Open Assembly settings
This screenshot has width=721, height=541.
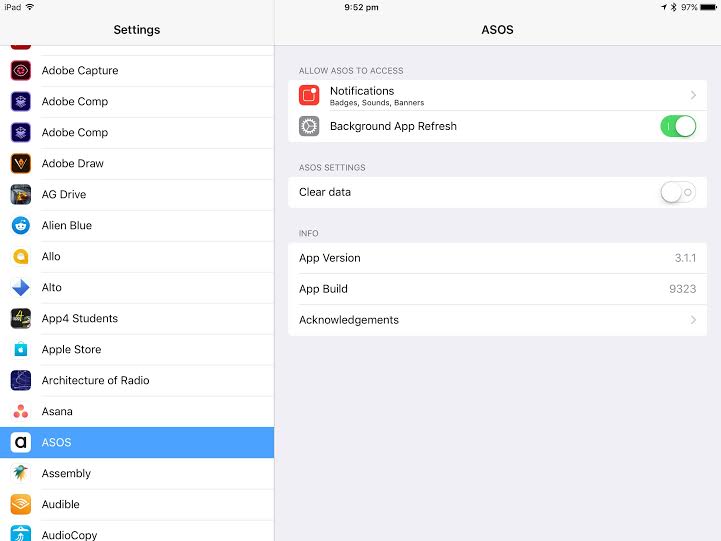pyautogui.click(x=137, y=473)
